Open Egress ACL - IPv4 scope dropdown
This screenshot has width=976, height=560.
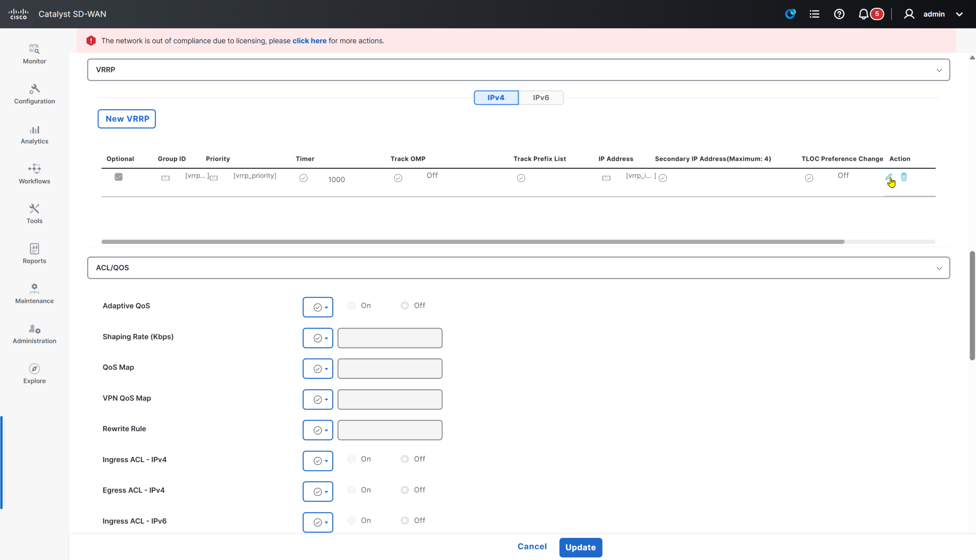click(318, 491)
